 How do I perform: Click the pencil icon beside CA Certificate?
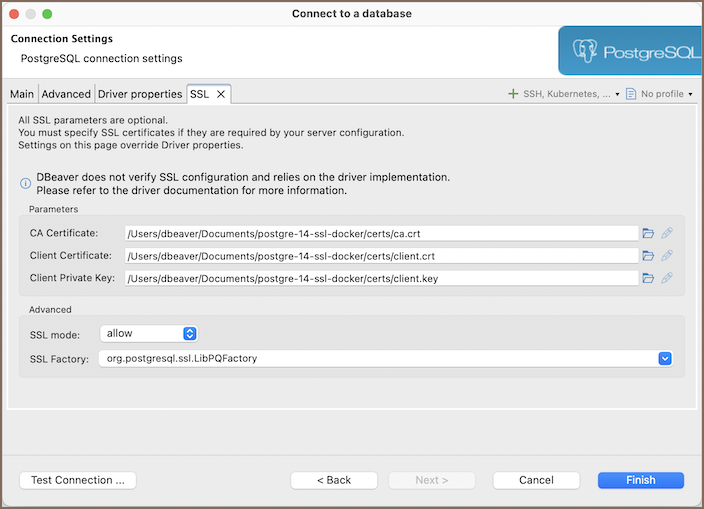tap(667, 233)
